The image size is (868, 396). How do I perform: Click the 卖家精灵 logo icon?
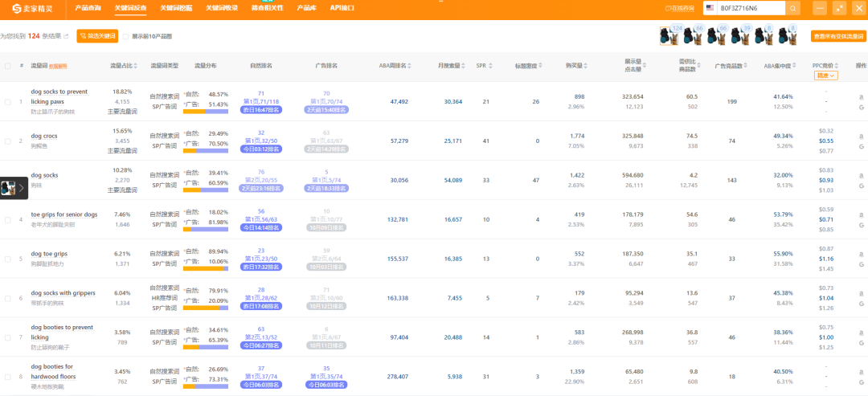[x=16, y=8]
